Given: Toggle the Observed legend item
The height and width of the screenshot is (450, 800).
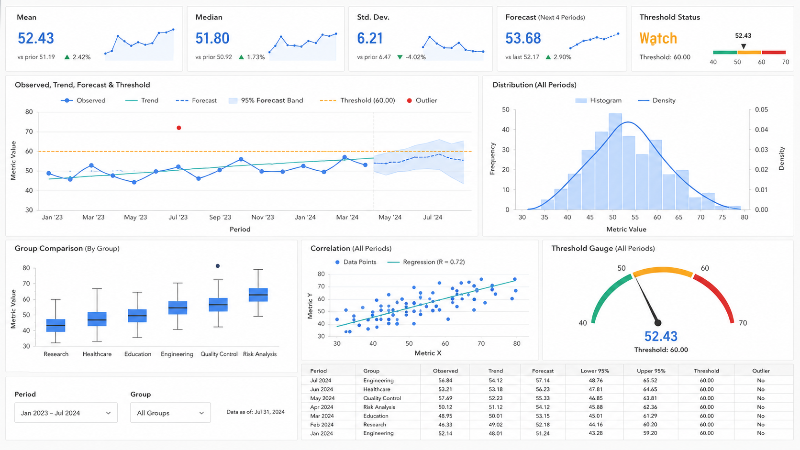Looking at the screenshot, I should [x=83, y=101].
